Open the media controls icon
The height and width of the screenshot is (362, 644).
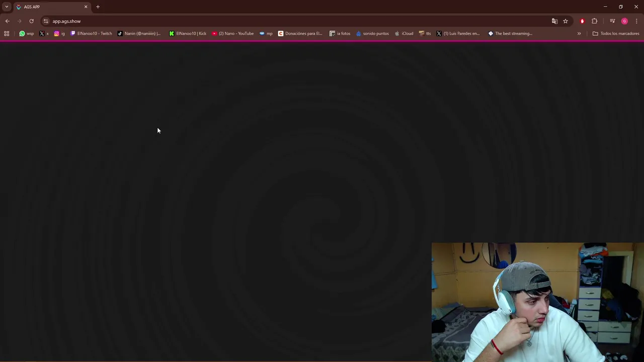point(612,21)
